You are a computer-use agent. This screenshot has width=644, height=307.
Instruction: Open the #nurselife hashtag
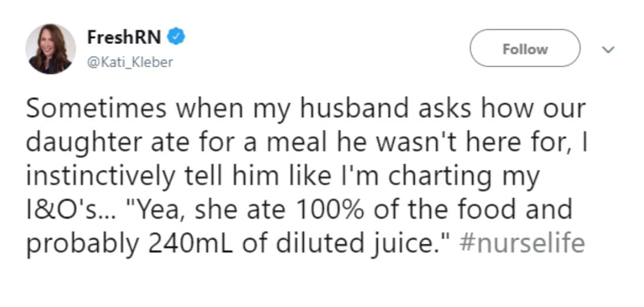(x=523, y=243)
